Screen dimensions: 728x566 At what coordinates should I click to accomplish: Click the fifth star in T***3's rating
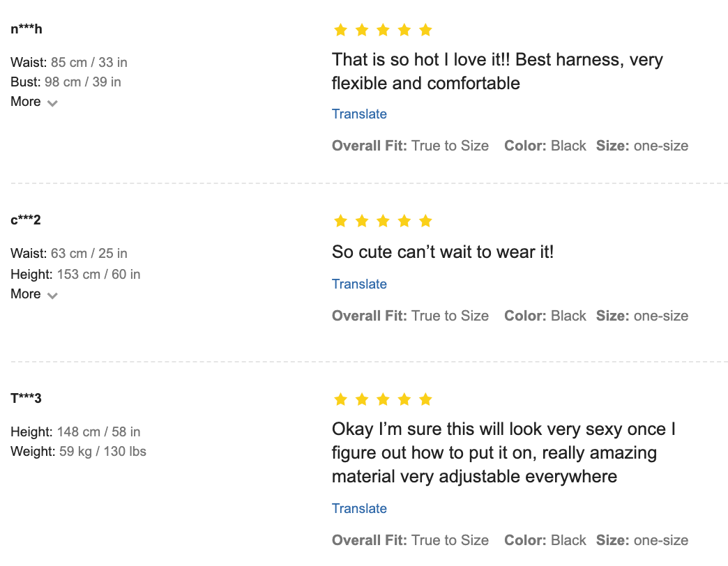(425, 399)
